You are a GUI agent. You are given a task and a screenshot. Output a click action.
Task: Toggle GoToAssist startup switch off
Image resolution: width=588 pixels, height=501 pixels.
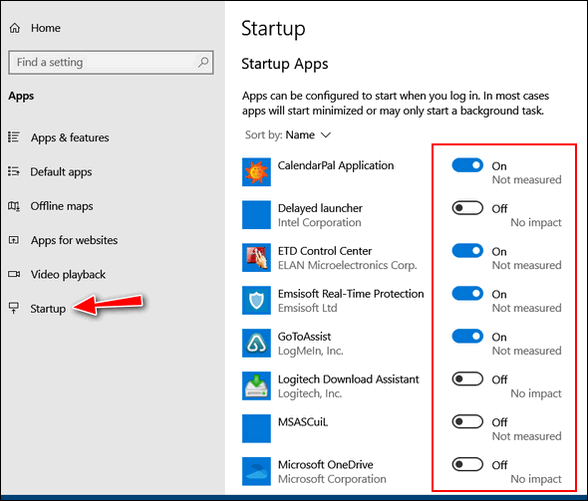[x=467, y=336]
